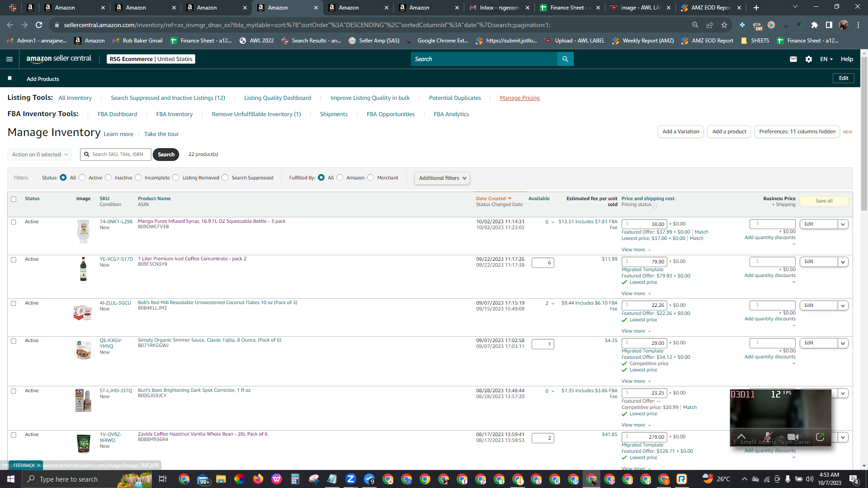This screenshot has width=868, height=488.
Task: Expand the overlay widget up arrow
Action: [x=741, y=437]
